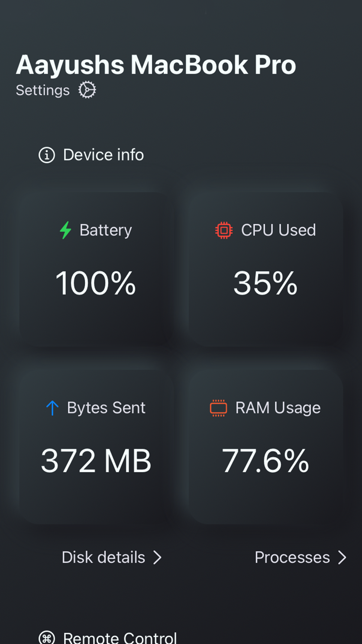Image resolution: width=362 pixels, height=644 pixels.
Task: Expand Processes chevron arrow
Action: click(342, 557)
